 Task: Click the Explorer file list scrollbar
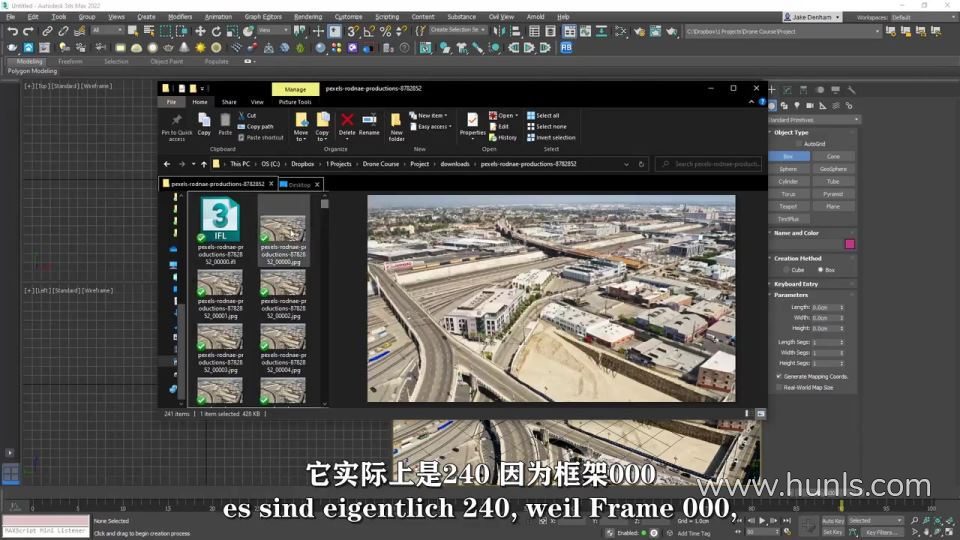click(x=324, y=203)
